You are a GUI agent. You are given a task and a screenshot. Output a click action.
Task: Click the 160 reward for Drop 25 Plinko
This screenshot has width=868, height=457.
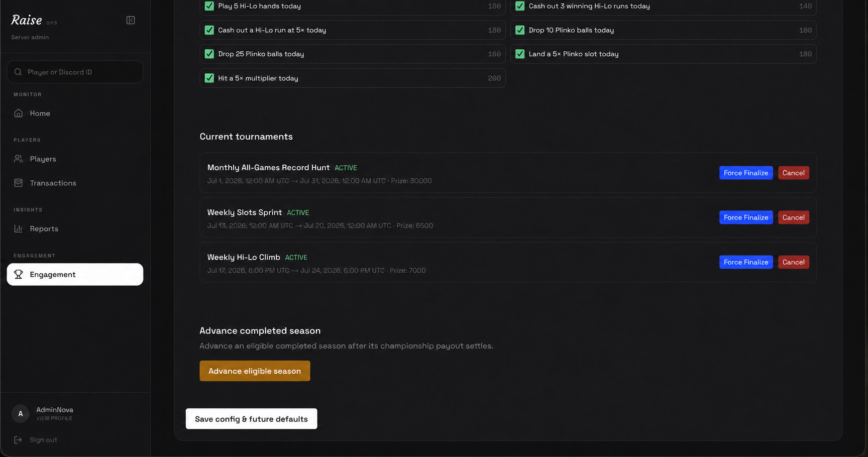pyautogui.click(x=494, y=54)
